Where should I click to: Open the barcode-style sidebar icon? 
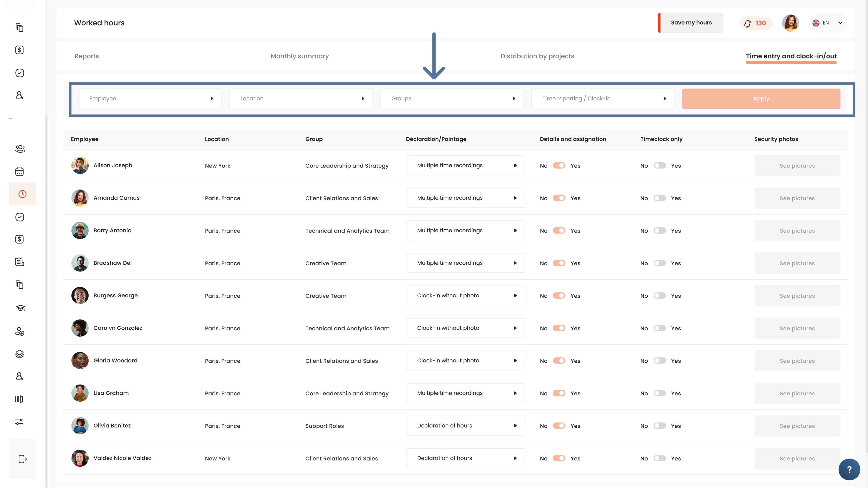pyautogui.click(x=19, y=399)
